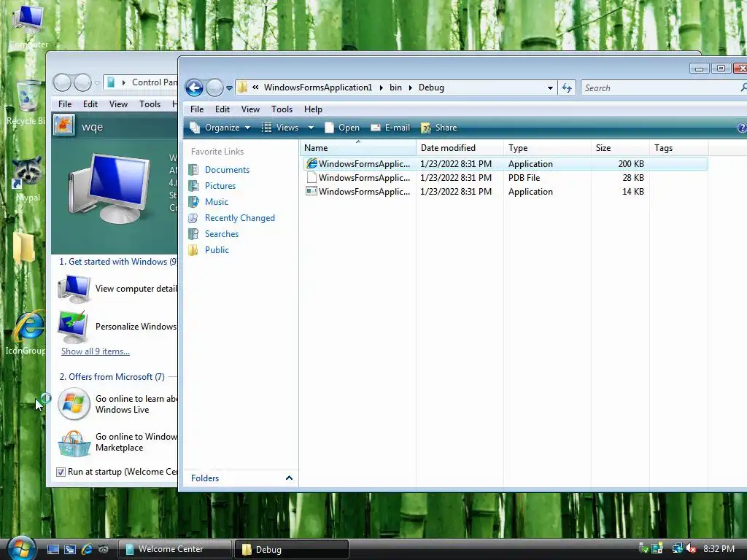Switch to Debug taskbar button
This screenshot has height=560, width=747.
click(x=292, y=549)
